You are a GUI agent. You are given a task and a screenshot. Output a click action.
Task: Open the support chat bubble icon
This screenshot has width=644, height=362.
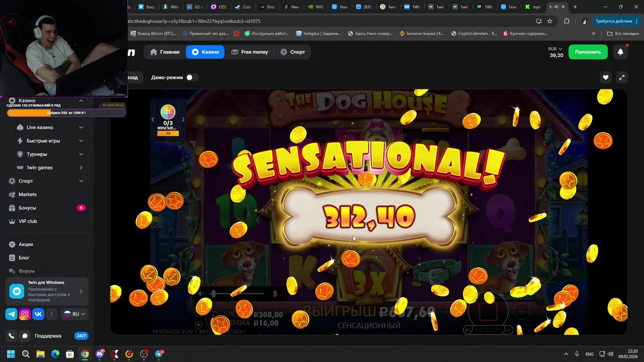point(24,336)
